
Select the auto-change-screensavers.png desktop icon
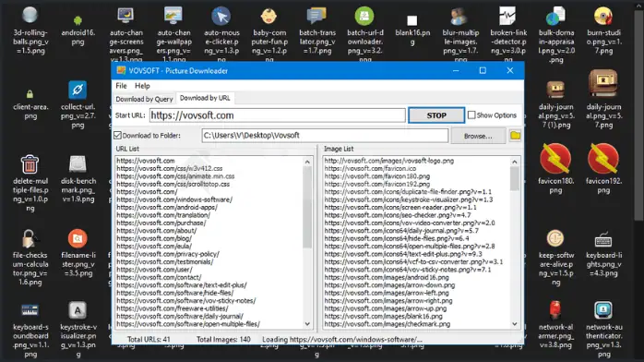pos(125,16)
